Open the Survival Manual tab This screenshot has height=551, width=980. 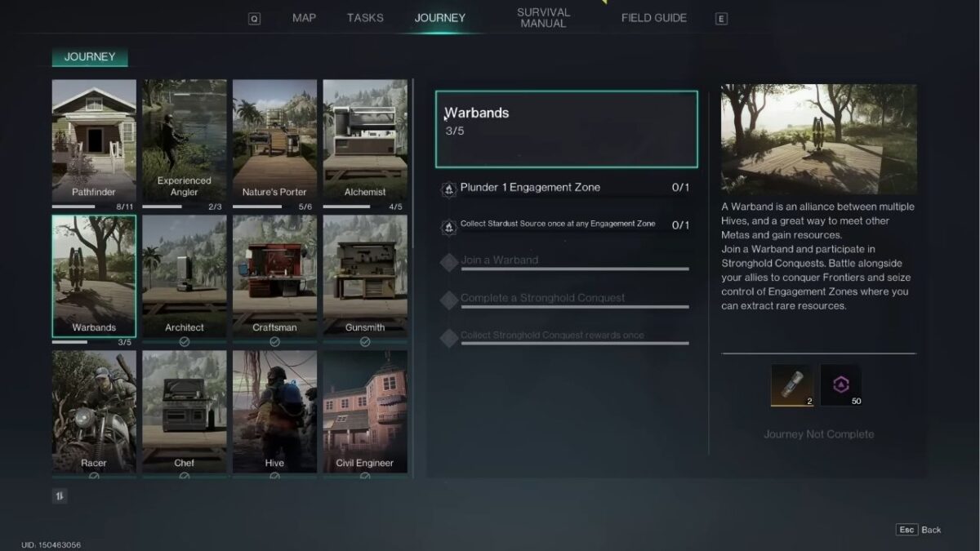pos(543,18)
